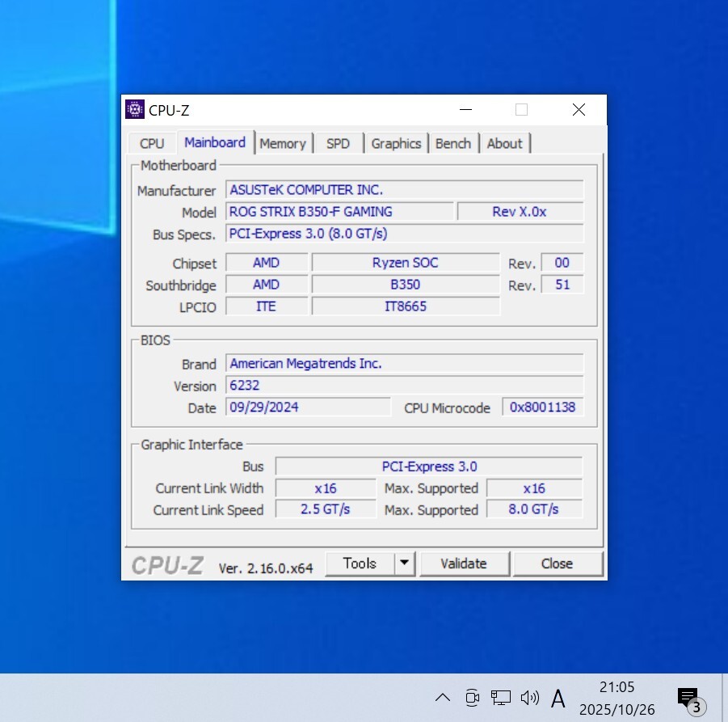Select the SPD tab
728x722 pixels.
coord(338,143)
